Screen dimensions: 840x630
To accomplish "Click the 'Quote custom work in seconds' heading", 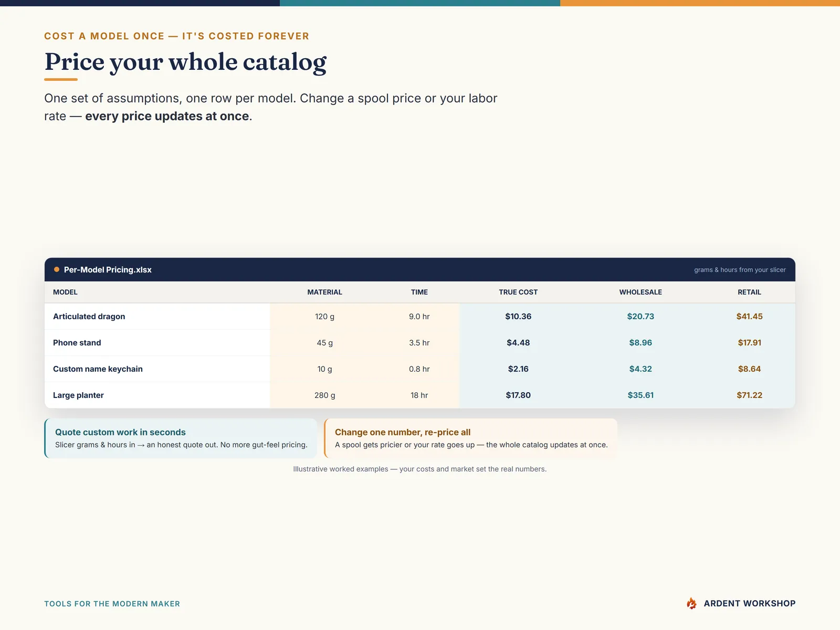I will (x=120, y=432).
